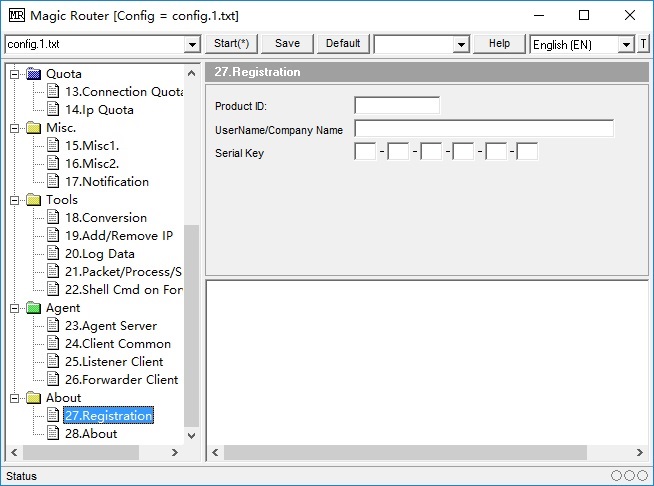Screen dimensions: 654x486
Task: Select 14.Ip Quota tree item
Action: (99, 110)
